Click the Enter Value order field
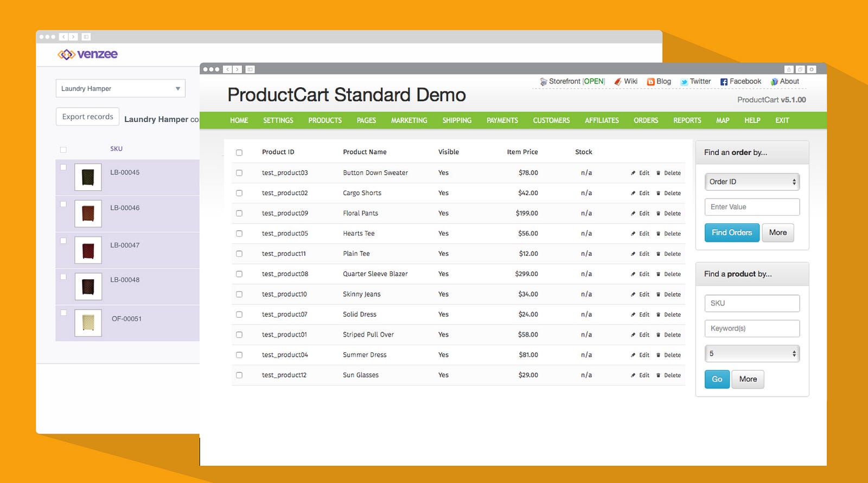The width and height of the screenshot is (868, 483). (x=752, y=207)
